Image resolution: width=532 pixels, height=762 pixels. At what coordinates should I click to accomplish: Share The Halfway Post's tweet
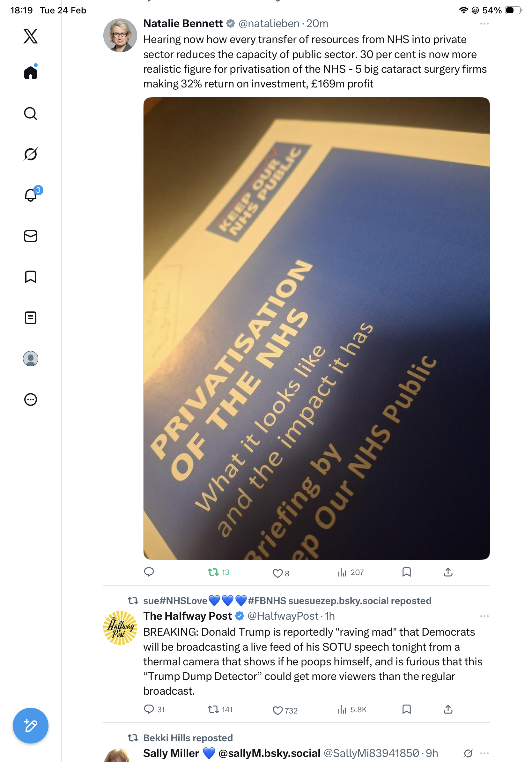(x=448, y=709)
